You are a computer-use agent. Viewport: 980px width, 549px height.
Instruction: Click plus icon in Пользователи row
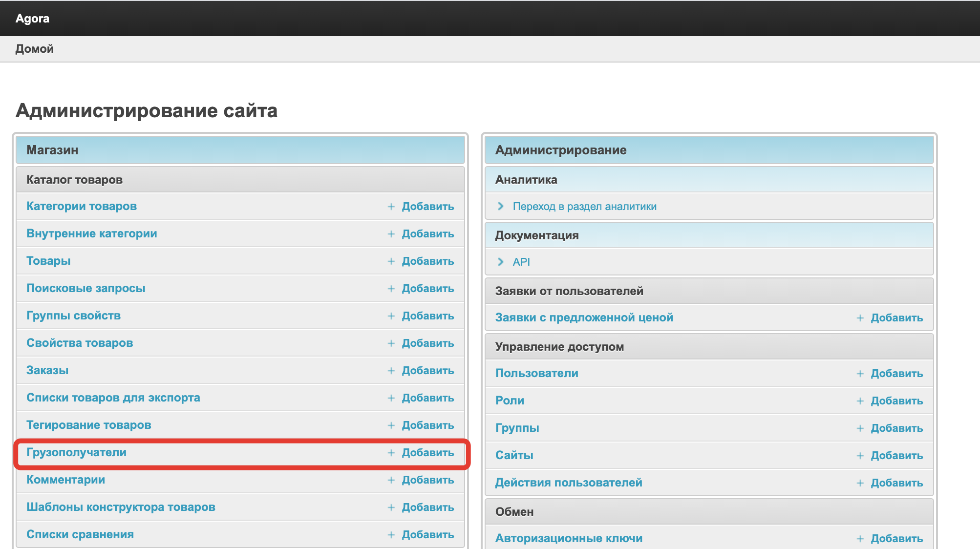click(860, 374)
